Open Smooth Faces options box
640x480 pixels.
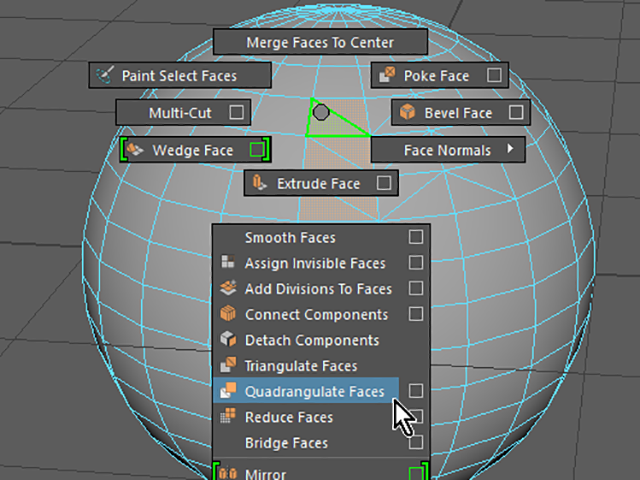tap(416, 237)
